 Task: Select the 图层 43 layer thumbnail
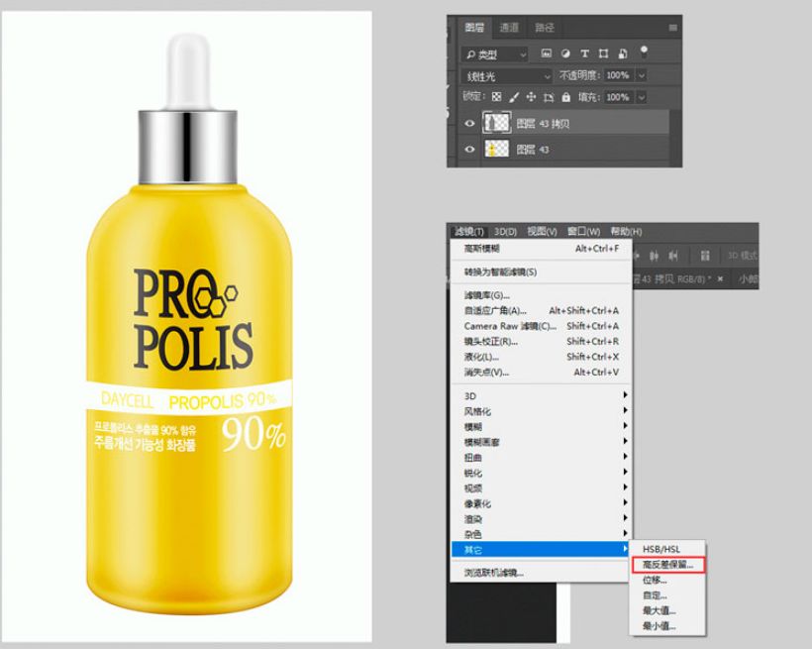[496, 150]
